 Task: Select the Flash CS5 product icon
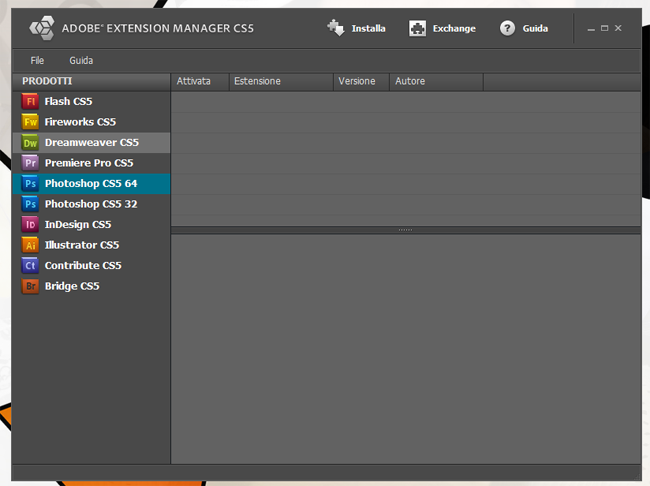pos(30,102)
